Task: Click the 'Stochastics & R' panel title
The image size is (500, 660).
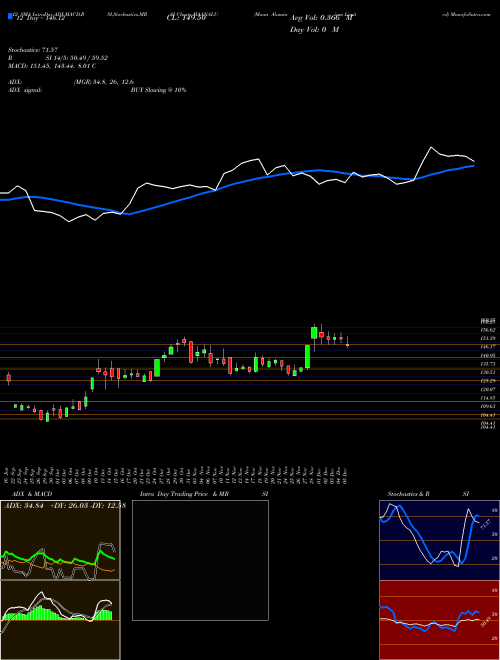Action: pos(408,494)
